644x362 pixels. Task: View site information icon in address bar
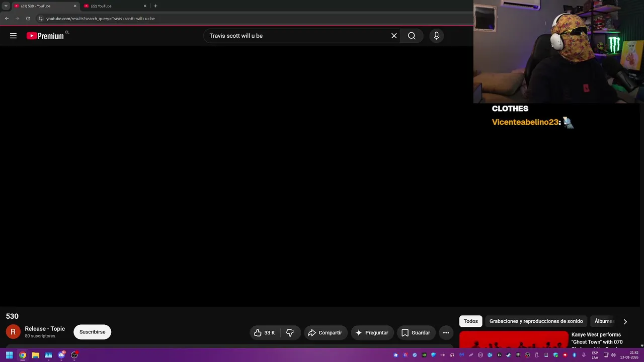[x=41, y=19]
